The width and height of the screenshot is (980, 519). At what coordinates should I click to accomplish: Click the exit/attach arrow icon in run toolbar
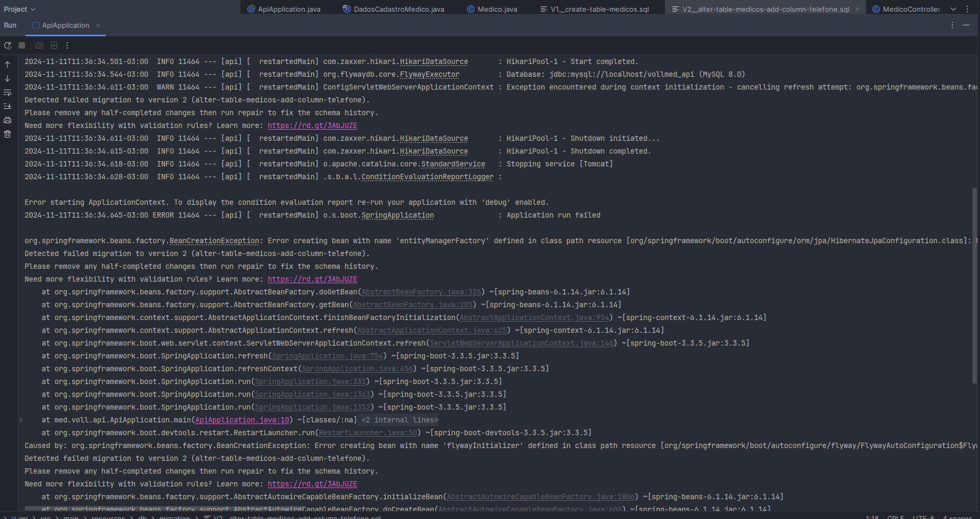pyautogui.click(x=54, y=46)
